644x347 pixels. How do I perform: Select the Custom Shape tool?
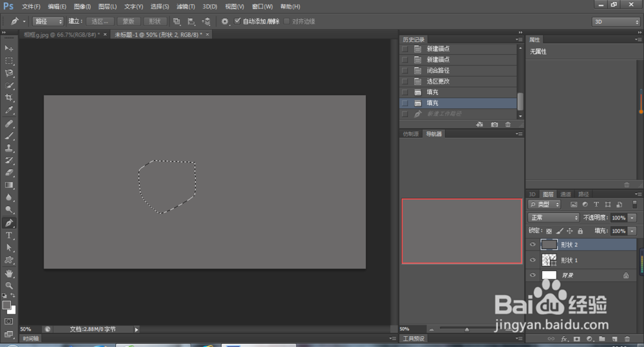tap(8, 260)
